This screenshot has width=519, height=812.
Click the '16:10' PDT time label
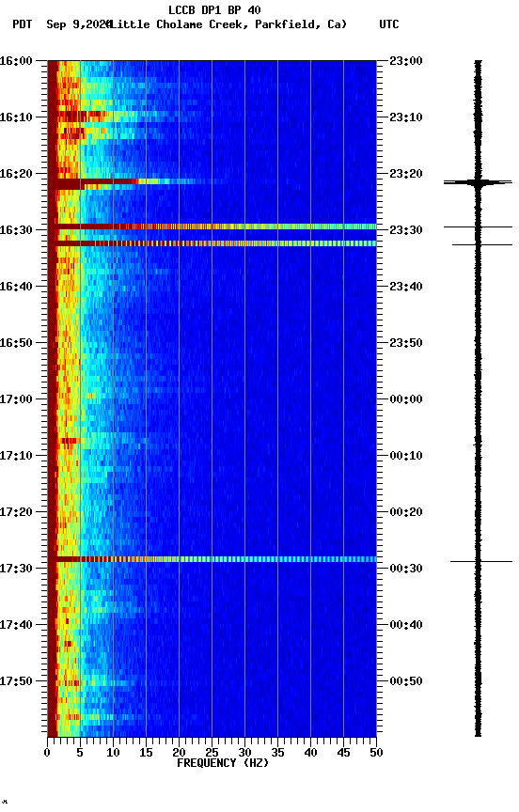pyautogui.click(x=16, y=117)
